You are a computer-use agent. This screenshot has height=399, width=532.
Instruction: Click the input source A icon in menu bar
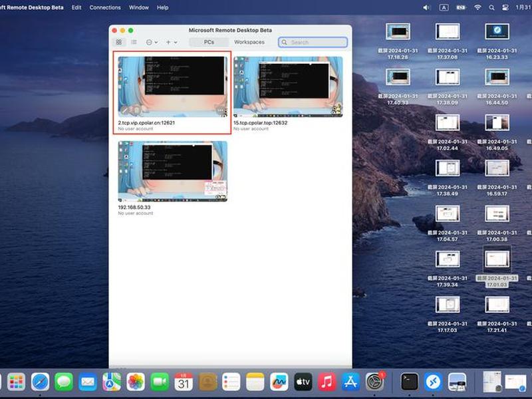pyautogui.click(x=444, y=7)
